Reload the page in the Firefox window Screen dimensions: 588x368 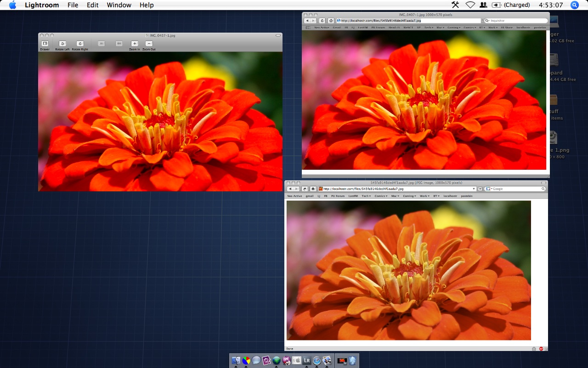coord(305,189)
